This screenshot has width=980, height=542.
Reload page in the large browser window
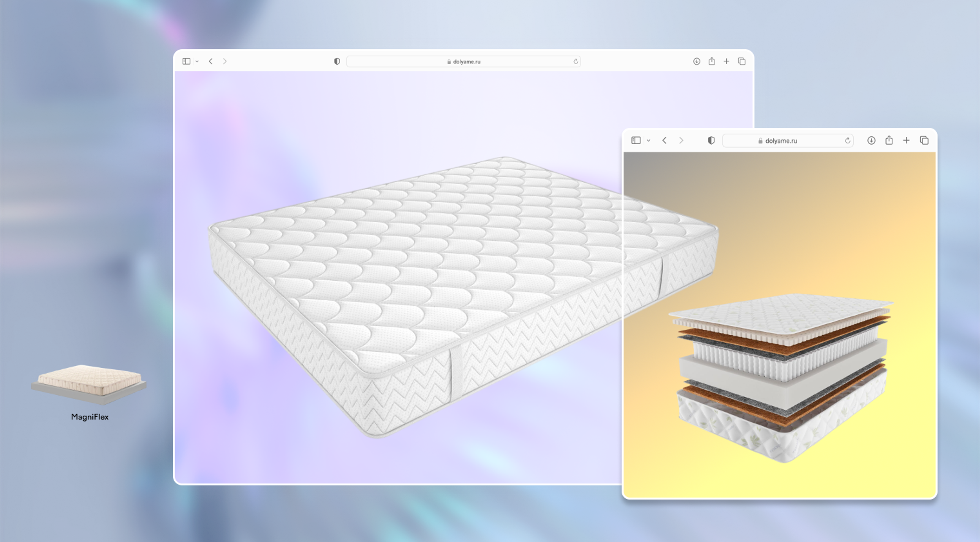click(575, 62)
